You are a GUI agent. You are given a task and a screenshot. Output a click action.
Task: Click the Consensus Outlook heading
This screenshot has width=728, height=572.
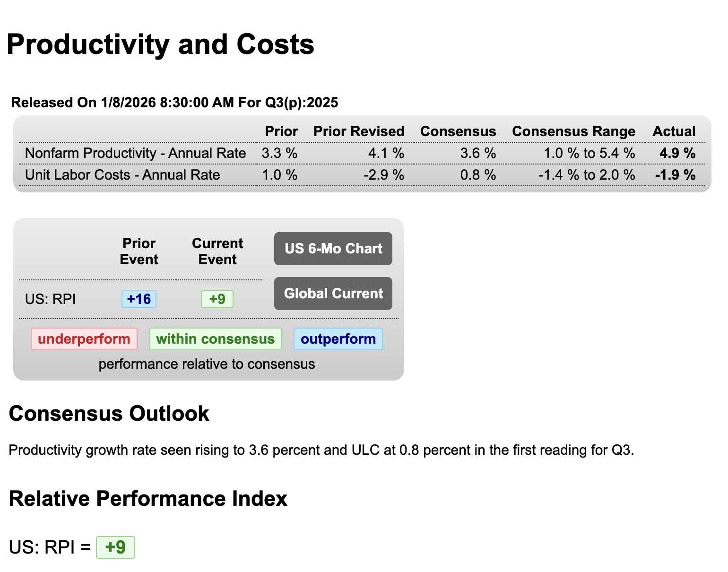tap(109, 414)
